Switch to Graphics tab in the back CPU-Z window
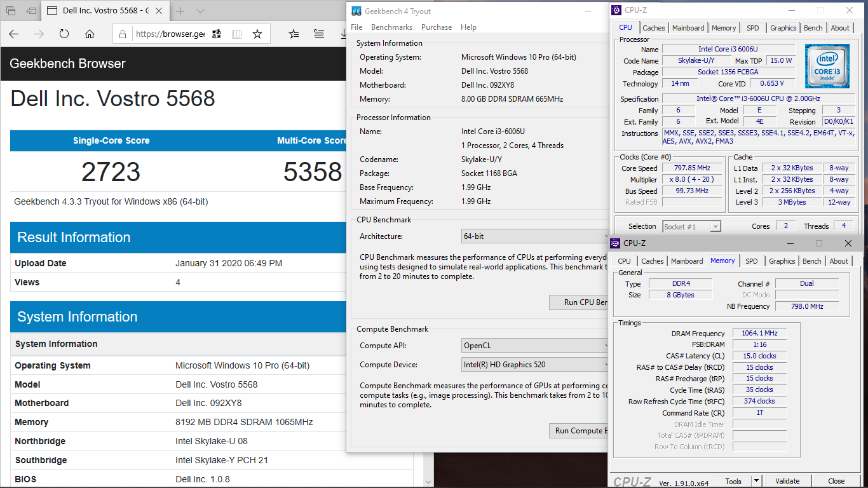This screenshot has height=488, width=868. [783, 28]
